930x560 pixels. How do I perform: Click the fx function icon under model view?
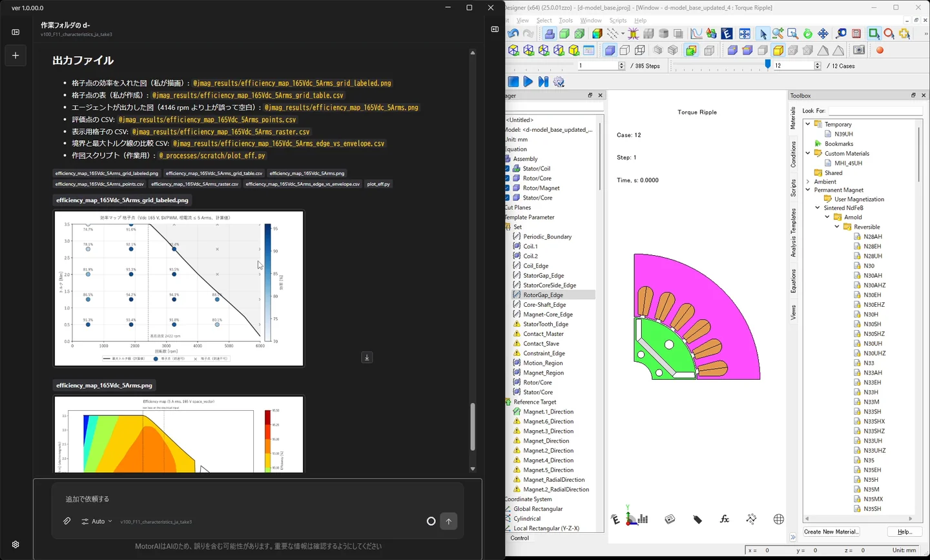click(x=725, y=519)
